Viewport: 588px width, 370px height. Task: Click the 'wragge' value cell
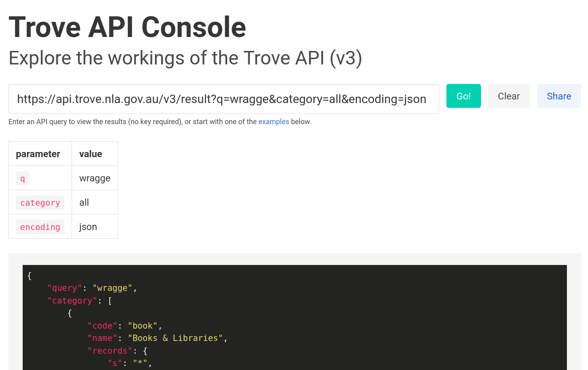[x=95, y=178]
